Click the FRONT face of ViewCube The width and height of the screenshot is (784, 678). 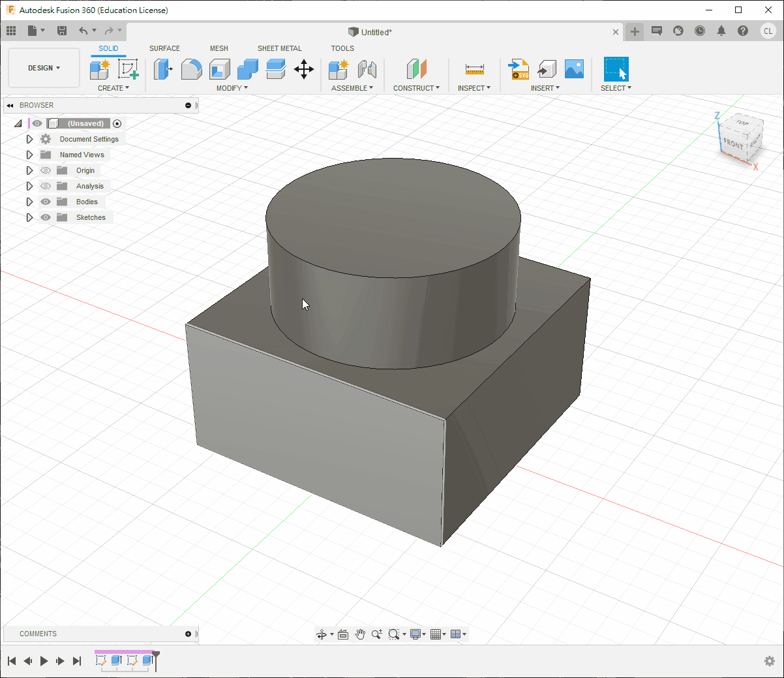coord(733,144)
